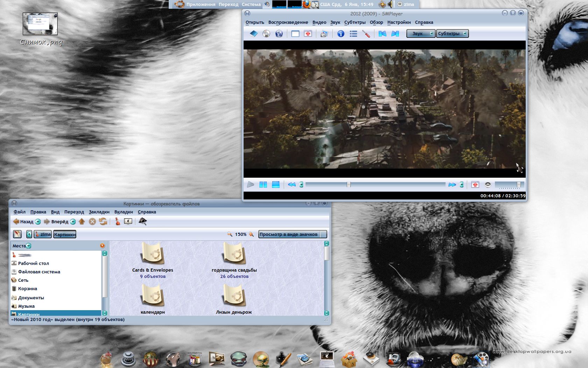Reload the current folder icon
This screenshot has height=368, width=588.
point(103,222)
